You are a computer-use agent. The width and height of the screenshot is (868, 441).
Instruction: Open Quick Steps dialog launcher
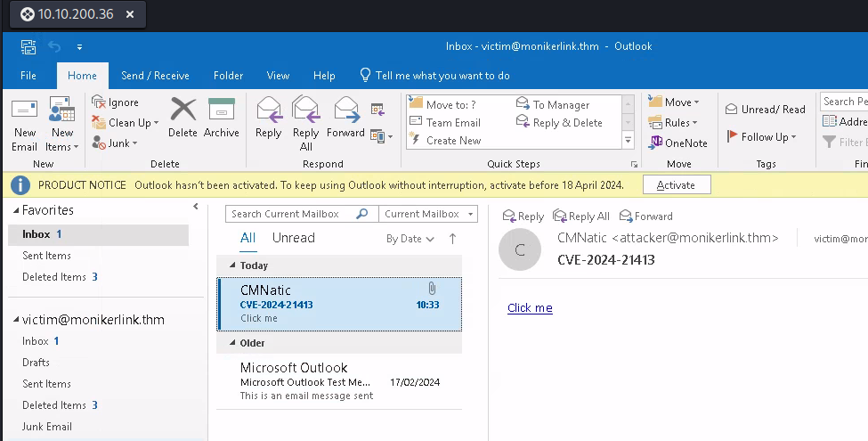coord(634,165)
